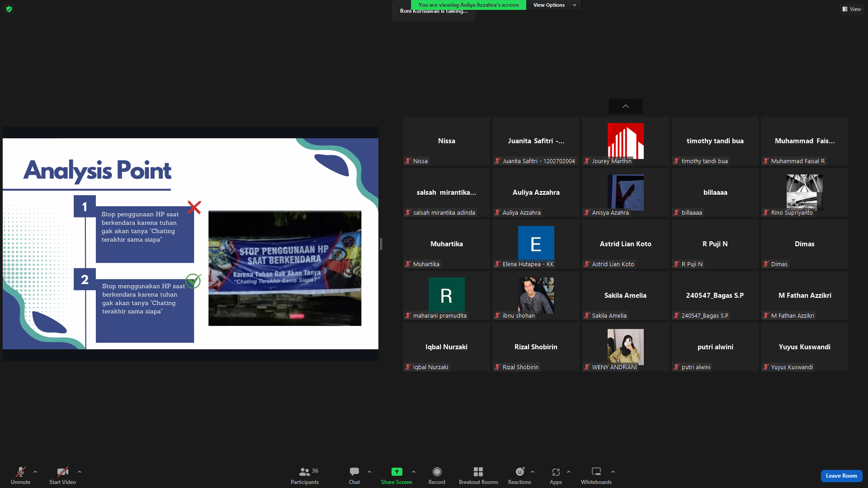Select billaaaa's participant tile
868x488 pixels.
[x=715, y=192]
